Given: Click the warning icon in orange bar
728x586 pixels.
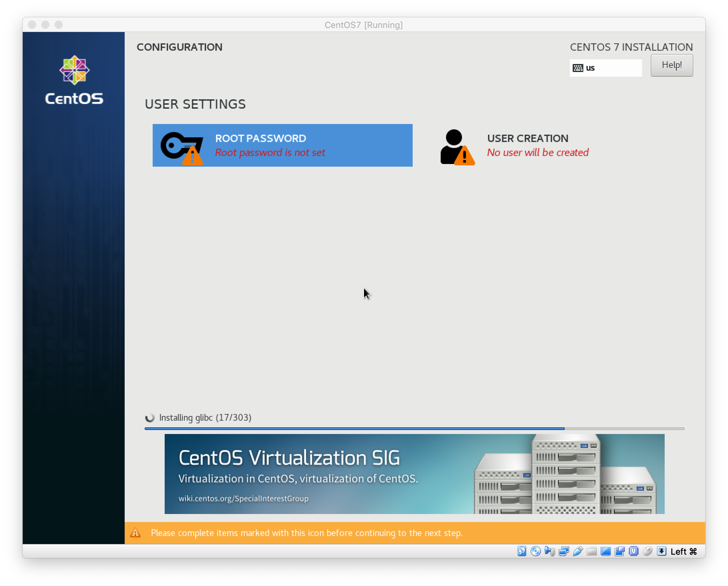Looking at the screenshot, I should tap(135, 533).
